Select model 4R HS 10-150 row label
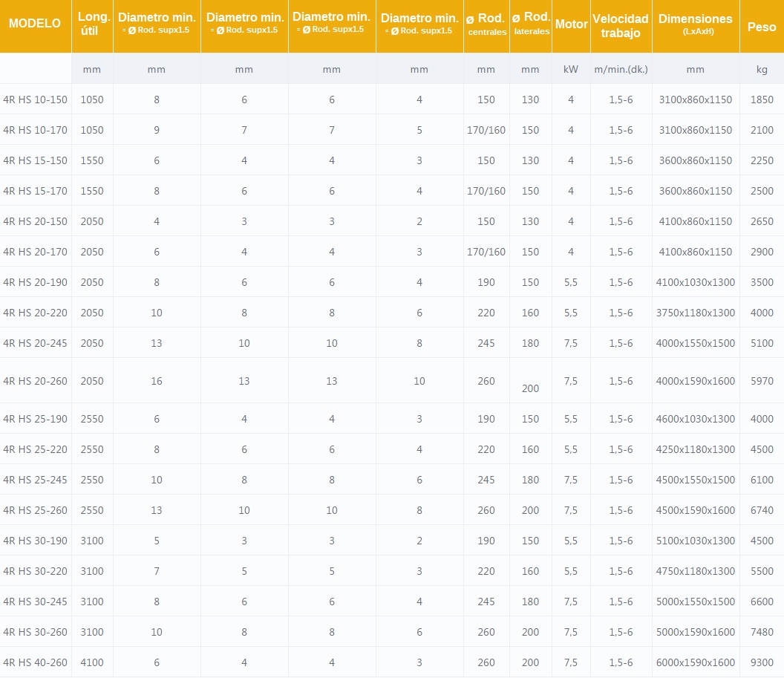The image size is (784, 678). pyautogui.click(x=36, y=100)
